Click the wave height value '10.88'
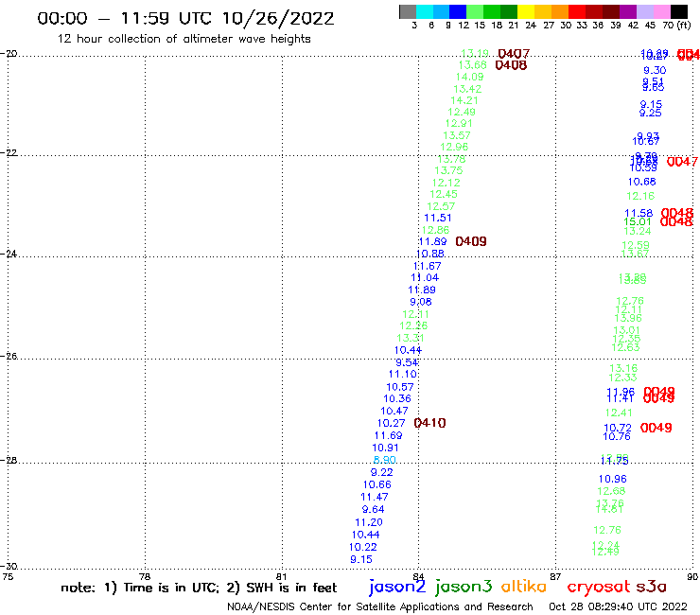The image size is (700, 615). [429, 254]
